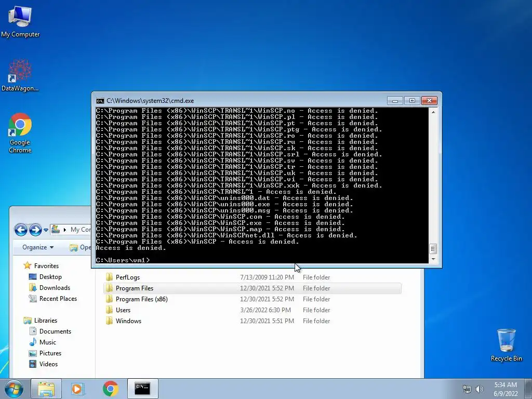Open My Computer desktop icon

(x=20, y=21)
